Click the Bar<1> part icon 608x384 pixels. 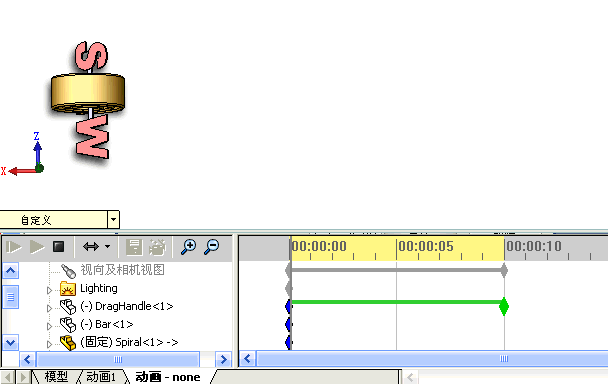pos(68,325)
